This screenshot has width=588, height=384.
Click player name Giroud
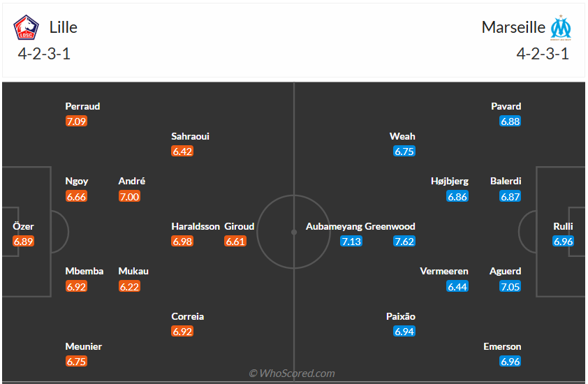[240, 226]
